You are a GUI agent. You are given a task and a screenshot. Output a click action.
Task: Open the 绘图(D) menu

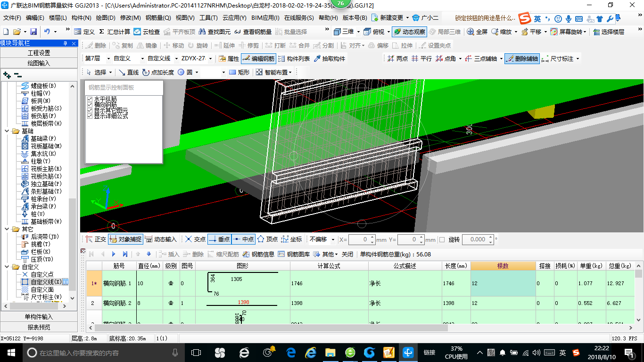click(106, 18)
